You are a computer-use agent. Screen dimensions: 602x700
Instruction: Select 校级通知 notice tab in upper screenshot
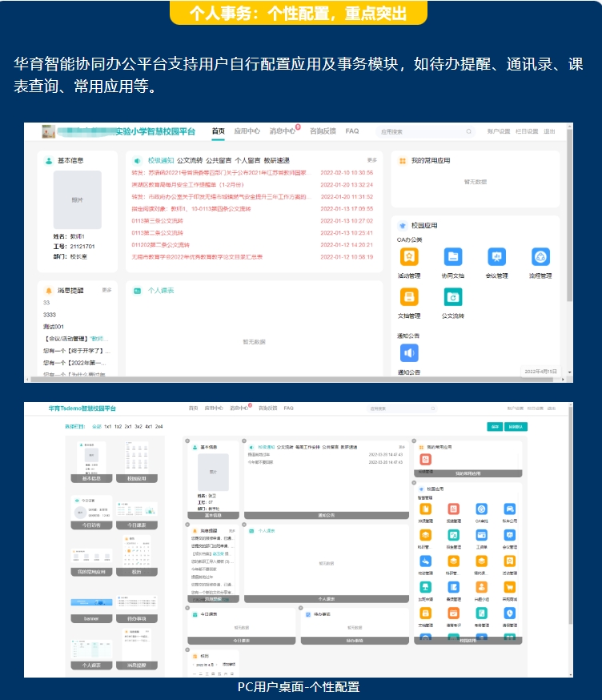(x=161, y=160)
